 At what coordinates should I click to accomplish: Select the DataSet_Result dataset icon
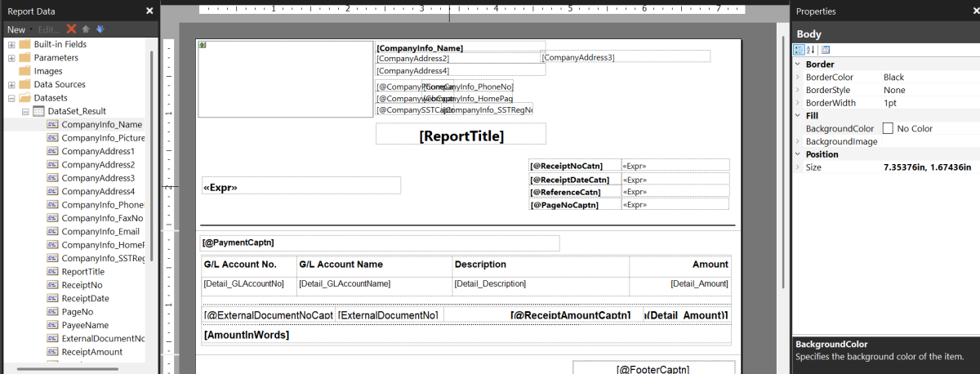pos(38,111)
